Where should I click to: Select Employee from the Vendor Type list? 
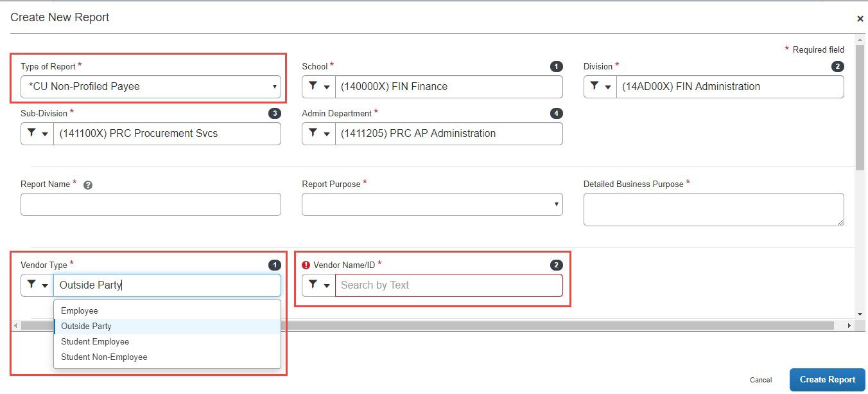(x=80, y=310)
